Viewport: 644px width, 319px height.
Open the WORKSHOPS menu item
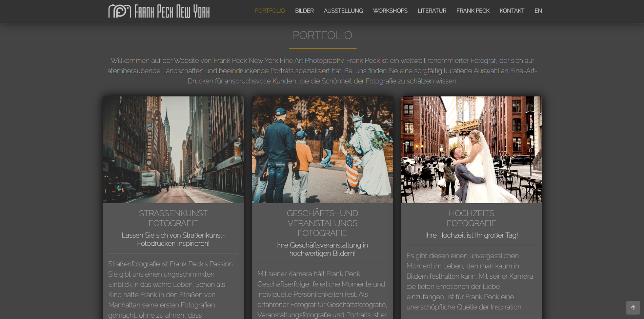pyautogui.click(x=390, y=11)
